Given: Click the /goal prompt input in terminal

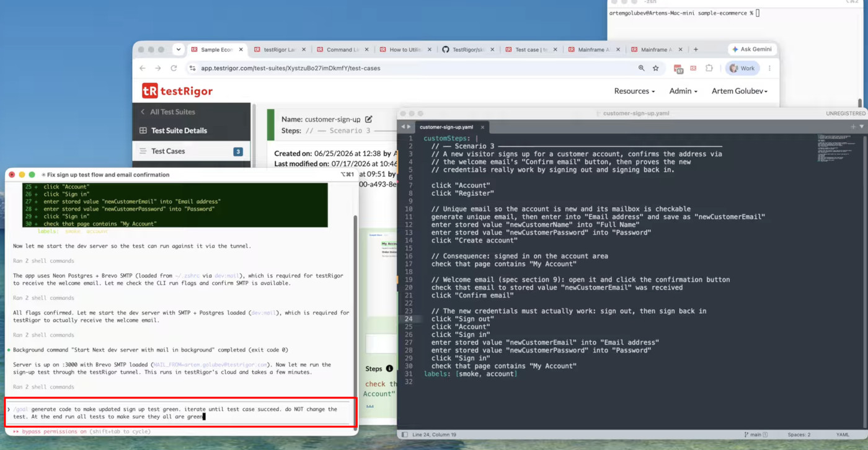Looking at the screenshot, I should (x=180, y=413).
